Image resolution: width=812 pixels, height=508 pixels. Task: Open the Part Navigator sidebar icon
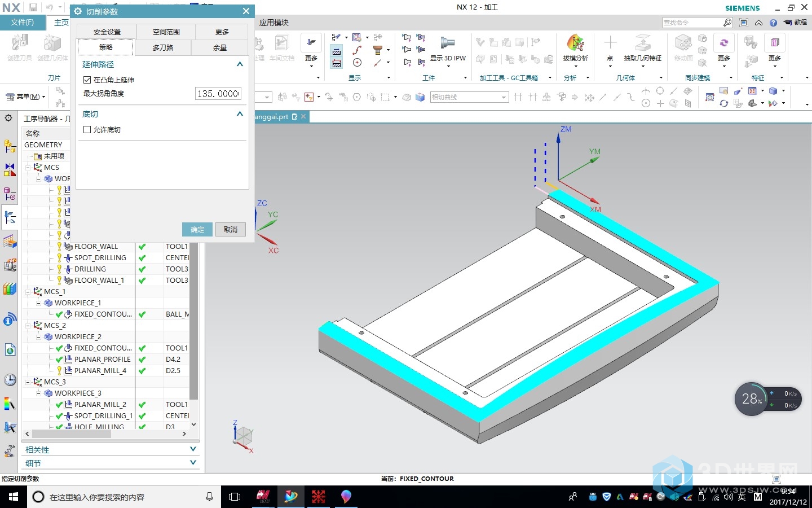(10, 194)
